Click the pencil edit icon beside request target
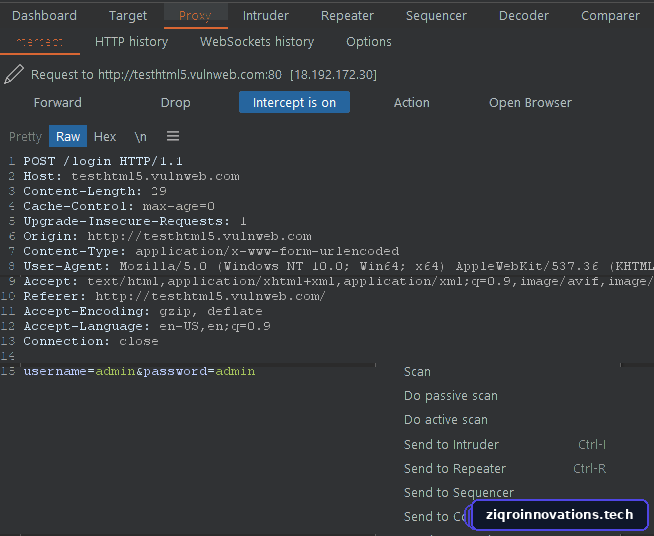The width and height of the screenshot is (654, 536). coord(13,75)
